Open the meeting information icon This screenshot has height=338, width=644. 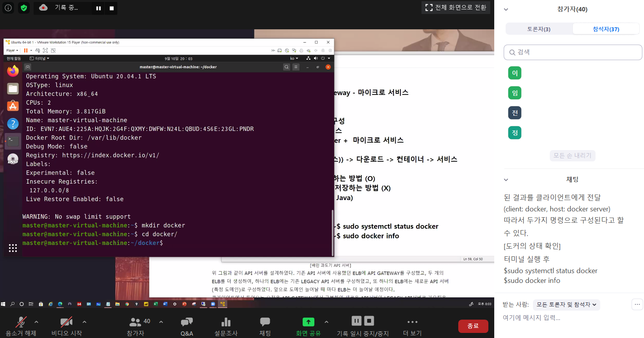click(8, 8)
